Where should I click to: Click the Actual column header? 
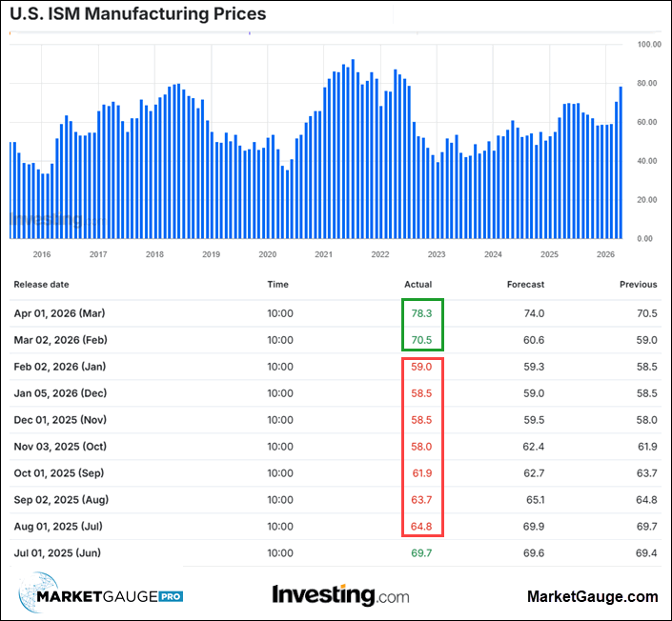click(417, 284)
